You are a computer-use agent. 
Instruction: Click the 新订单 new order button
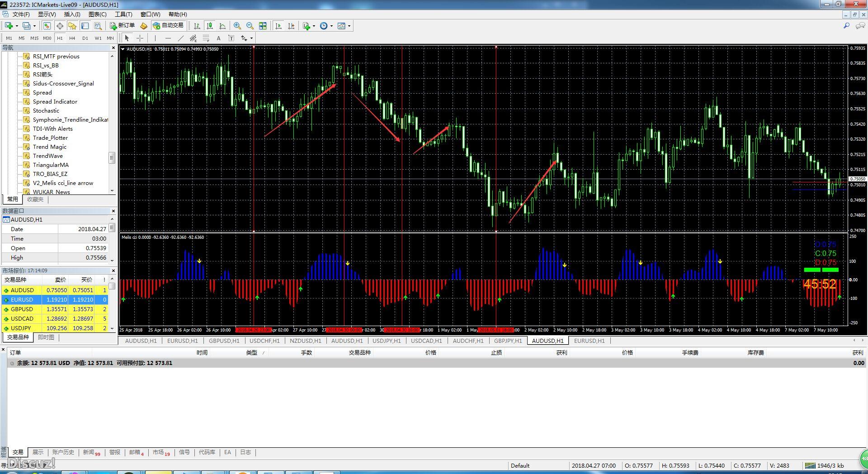pos(122,26)
